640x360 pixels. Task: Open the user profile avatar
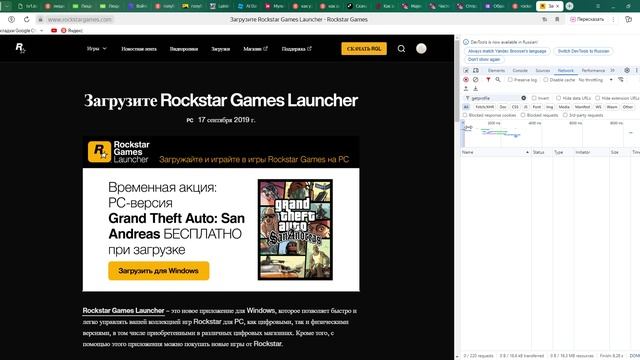(x=421, y=49)
